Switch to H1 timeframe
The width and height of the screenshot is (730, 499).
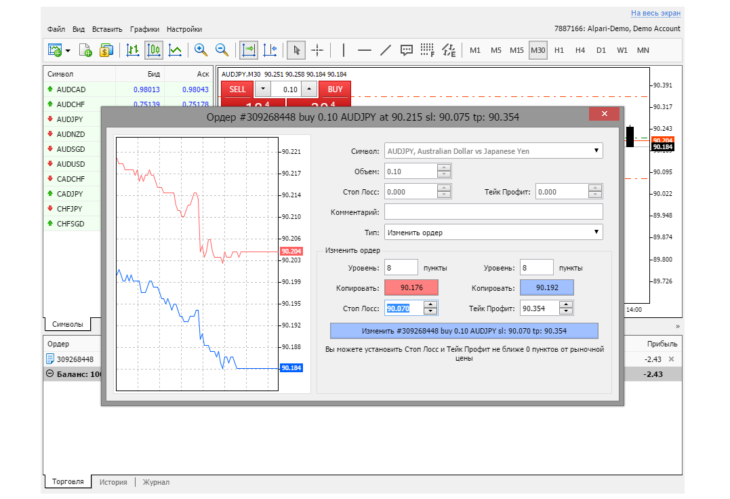click(559, 50)
